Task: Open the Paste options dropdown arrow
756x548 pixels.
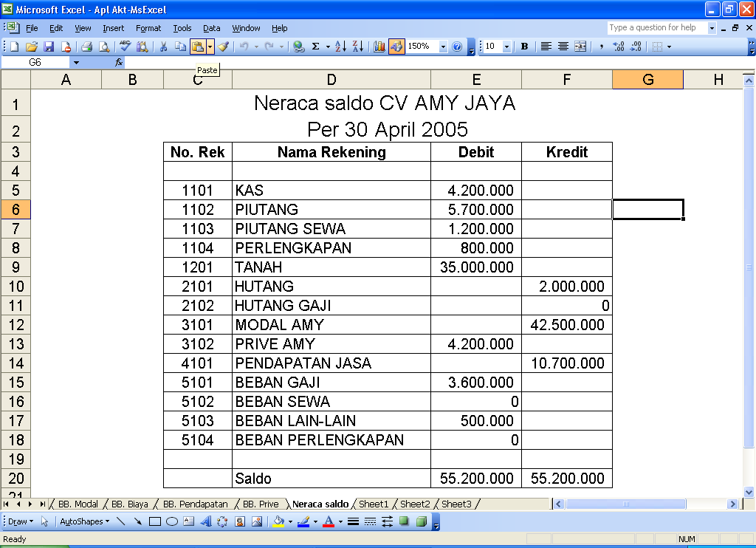Action: tap(210, 47)
